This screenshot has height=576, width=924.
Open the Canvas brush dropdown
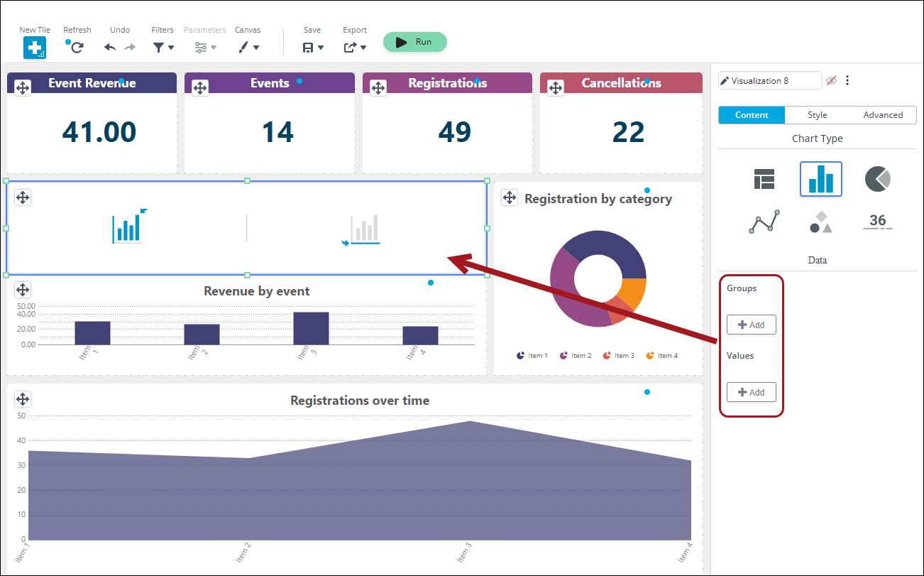(x=248, y=48)
